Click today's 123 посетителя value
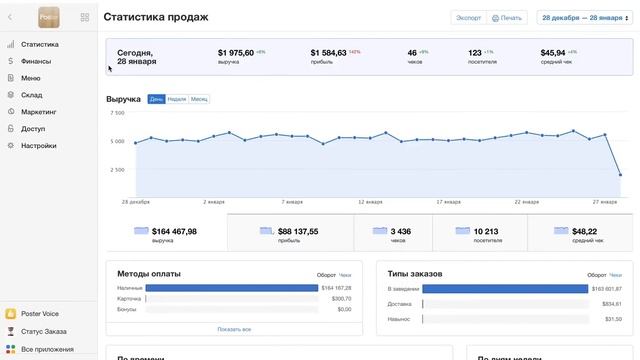Screen dimensions: 640x360 pyautogui.click(x=475, y=53)
